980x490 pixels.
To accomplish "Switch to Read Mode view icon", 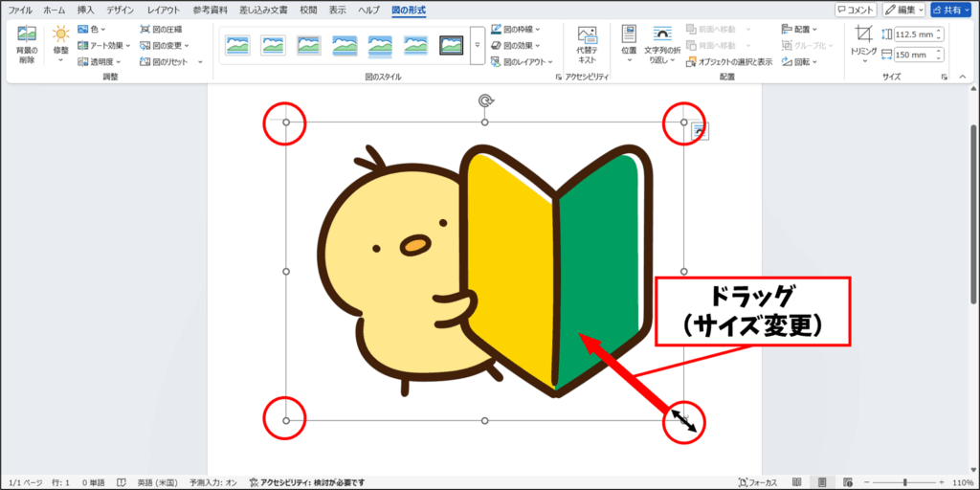I will pos(797,482).
